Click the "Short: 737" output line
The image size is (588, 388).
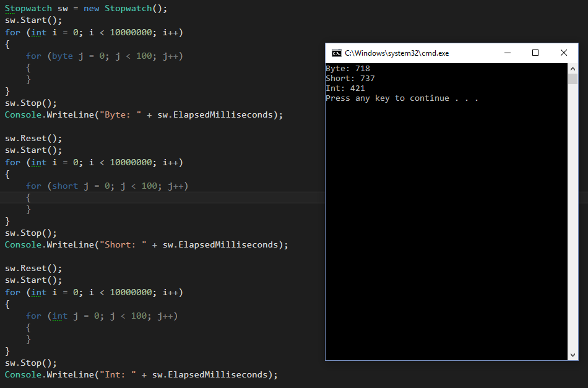point(350,79)
